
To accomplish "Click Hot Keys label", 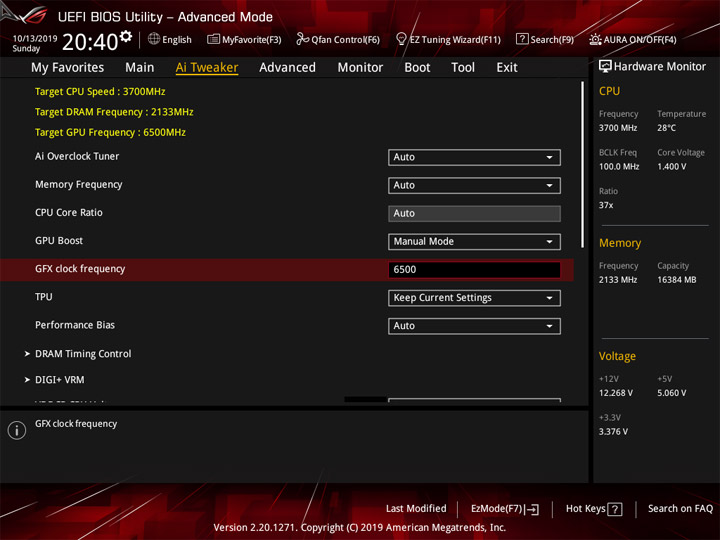I will click(x=585, y=508).
